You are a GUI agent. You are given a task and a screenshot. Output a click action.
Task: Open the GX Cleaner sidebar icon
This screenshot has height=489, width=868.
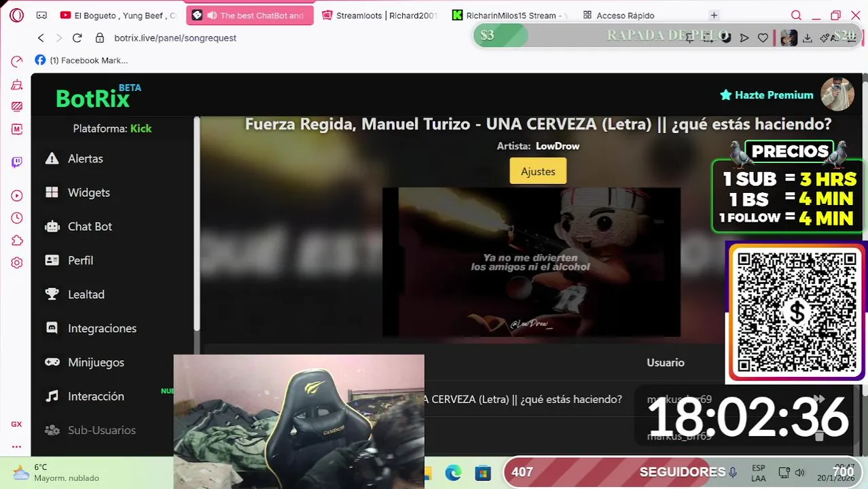[17, 85]
